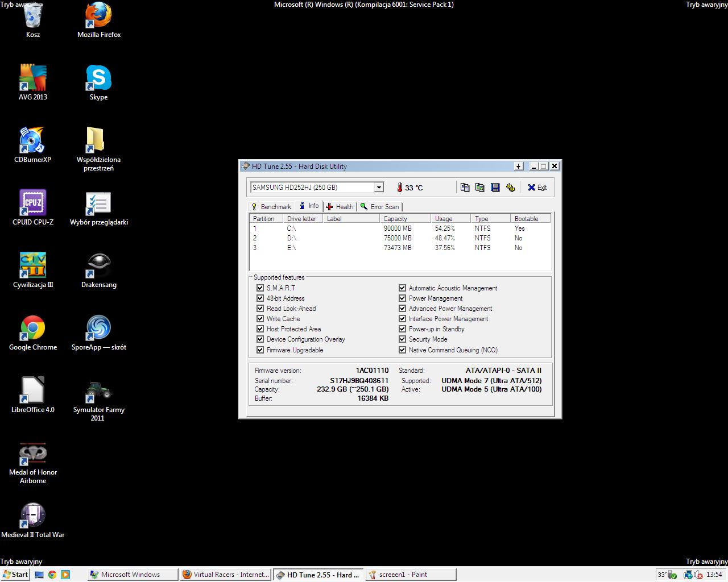The height and width of the screenshot is (582, 728).
Task: Open CPUID CPU-Z desktop shortcut
Action: 33,208
